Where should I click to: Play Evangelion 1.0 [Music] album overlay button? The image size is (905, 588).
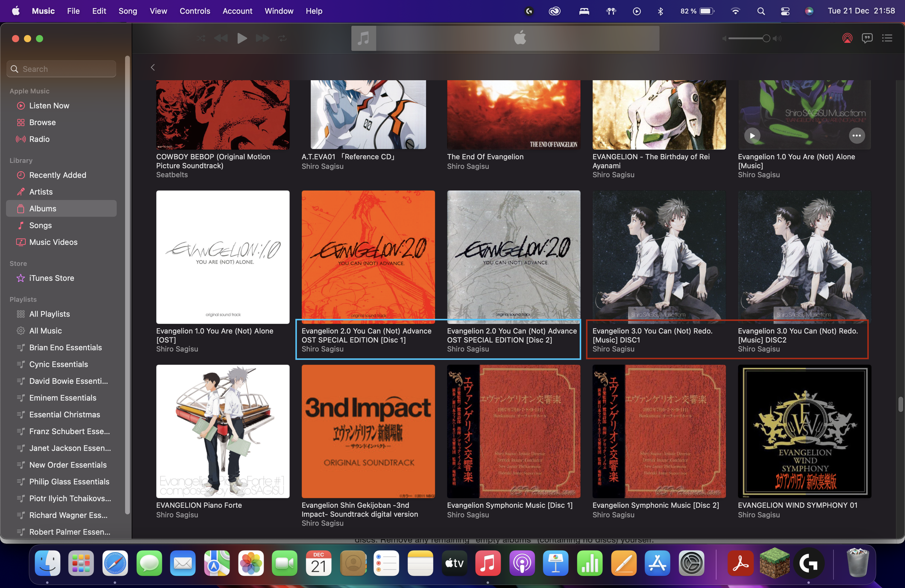tap(752, 136)
